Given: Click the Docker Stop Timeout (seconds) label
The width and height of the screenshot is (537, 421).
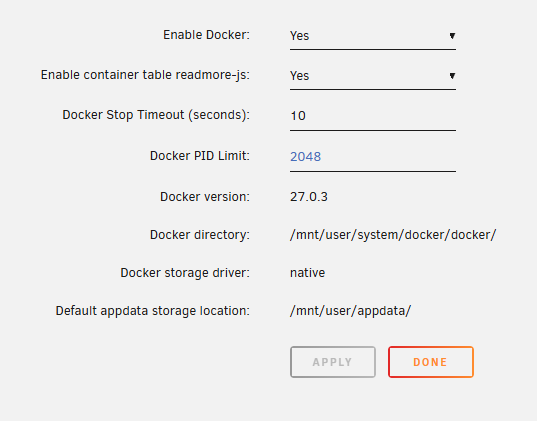Looking at the screenshot, I should tap(156, 115).
